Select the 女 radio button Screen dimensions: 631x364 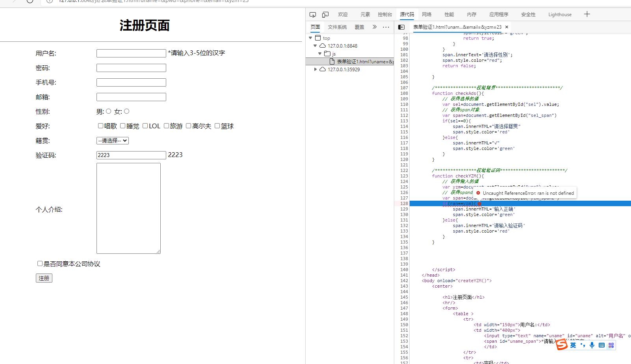coord(126,111)
